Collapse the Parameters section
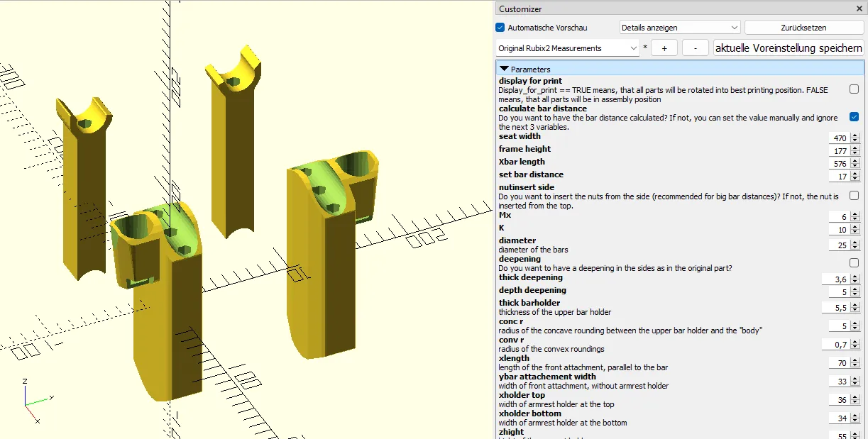 (505, 69)
